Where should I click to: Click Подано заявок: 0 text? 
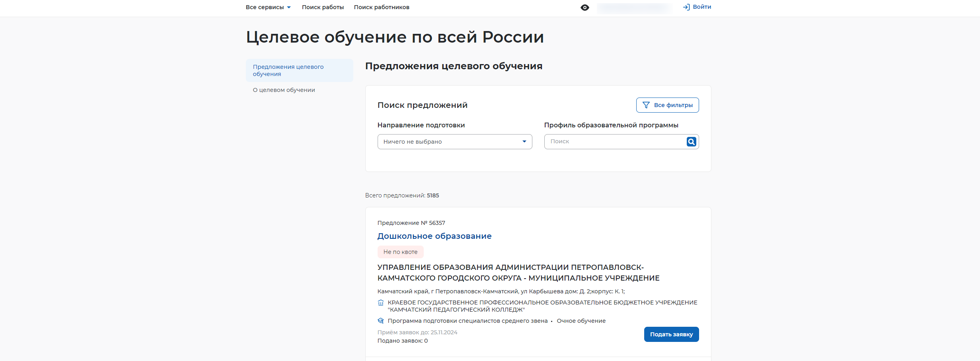pyautogui.click(x=402, y=341)
